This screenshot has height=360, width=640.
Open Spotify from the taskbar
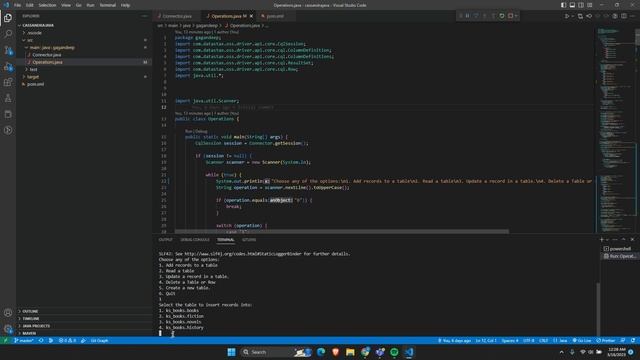point(394,352)
